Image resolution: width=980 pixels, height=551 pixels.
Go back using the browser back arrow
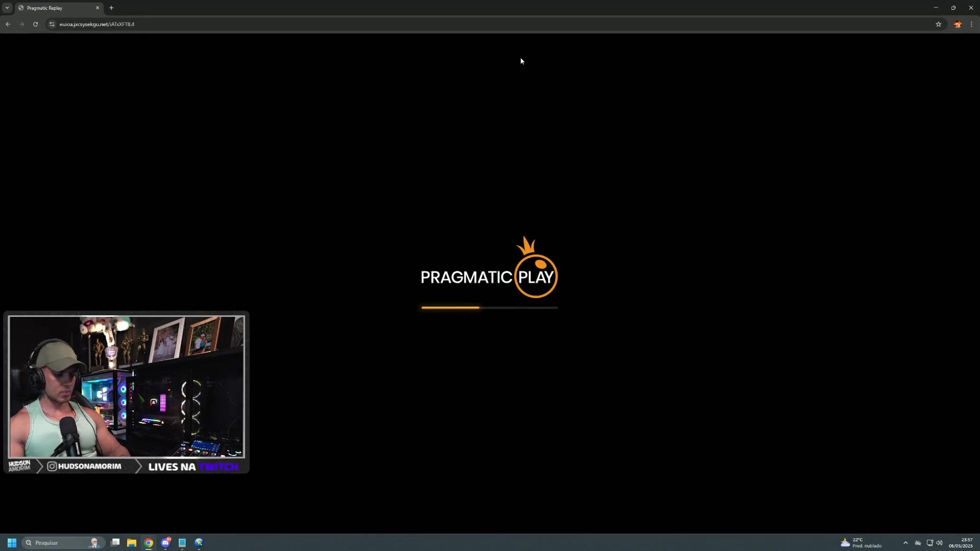[8, 24]
